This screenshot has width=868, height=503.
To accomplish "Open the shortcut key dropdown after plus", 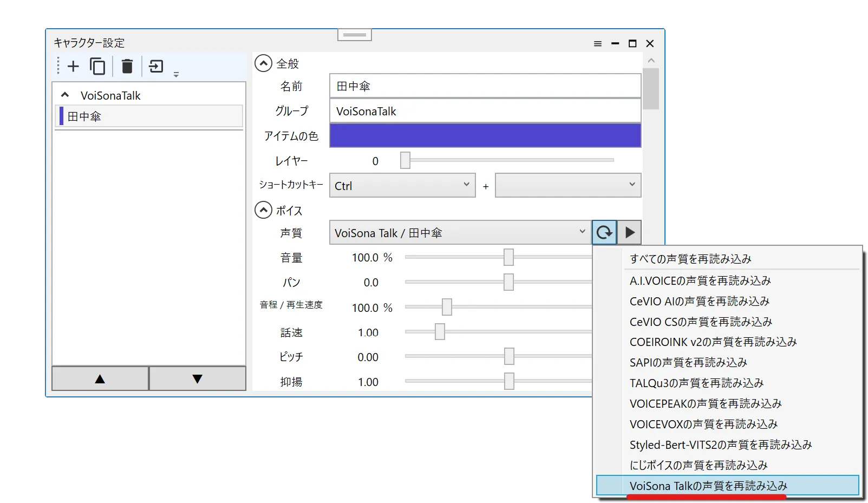I will (568, 185).
